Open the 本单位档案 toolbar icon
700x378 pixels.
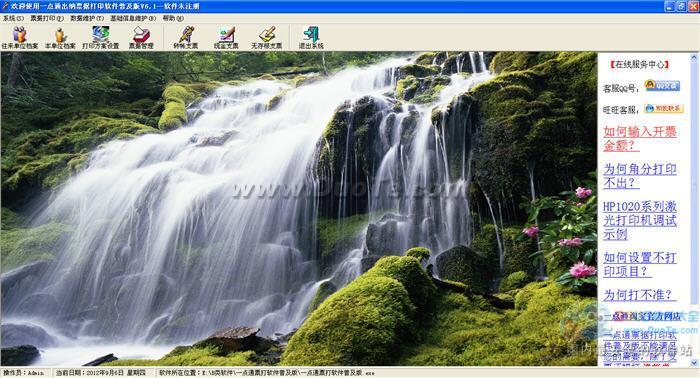(x=60, y=37)
